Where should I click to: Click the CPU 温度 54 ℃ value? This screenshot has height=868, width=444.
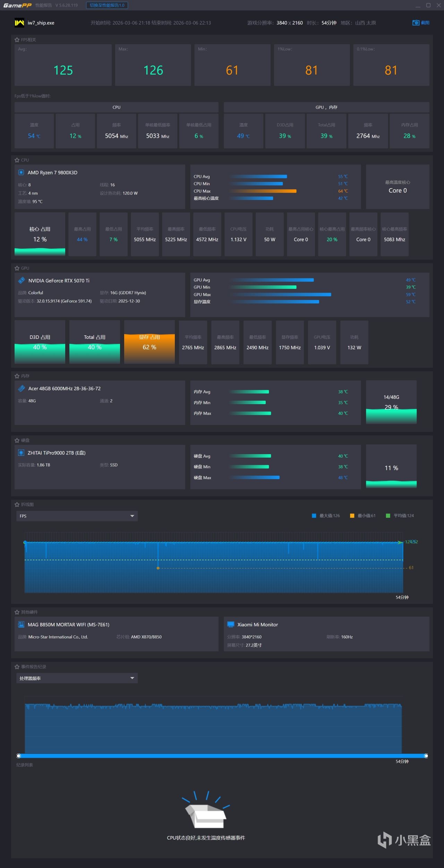pyautogui.click(x=34, y=136)
